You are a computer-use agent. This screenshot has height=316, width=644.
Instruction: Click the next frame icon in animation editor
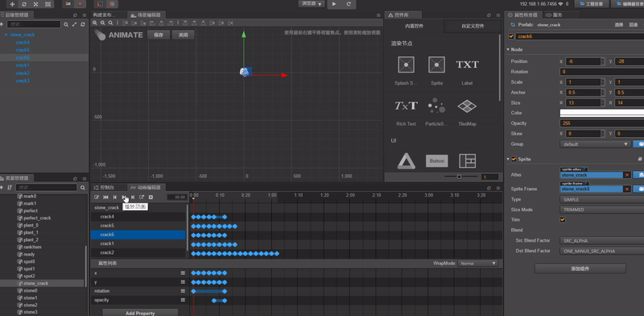[133, 197]
